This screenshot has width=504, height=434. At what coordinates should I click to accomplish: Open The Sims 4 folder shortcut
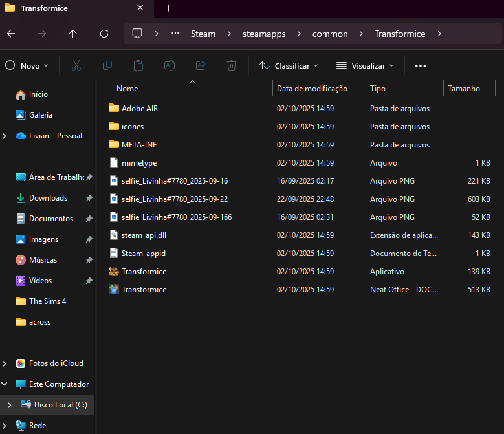41,301
